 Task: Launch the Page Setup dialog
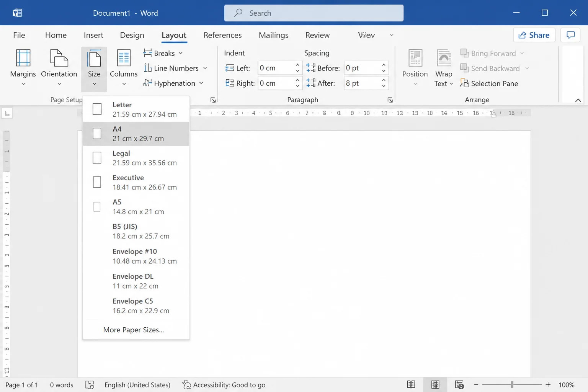point(213,100)
